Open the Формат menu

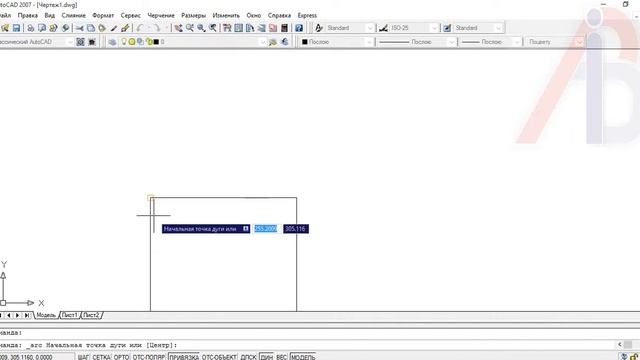(x=103, y=16)
